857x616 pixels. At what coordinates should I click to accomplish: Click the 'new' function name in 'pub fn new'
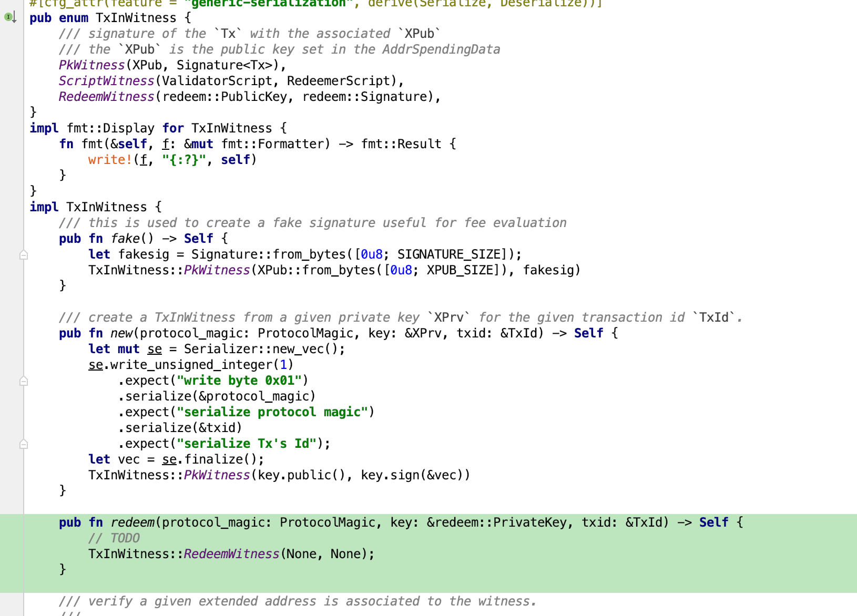[121, 333]
